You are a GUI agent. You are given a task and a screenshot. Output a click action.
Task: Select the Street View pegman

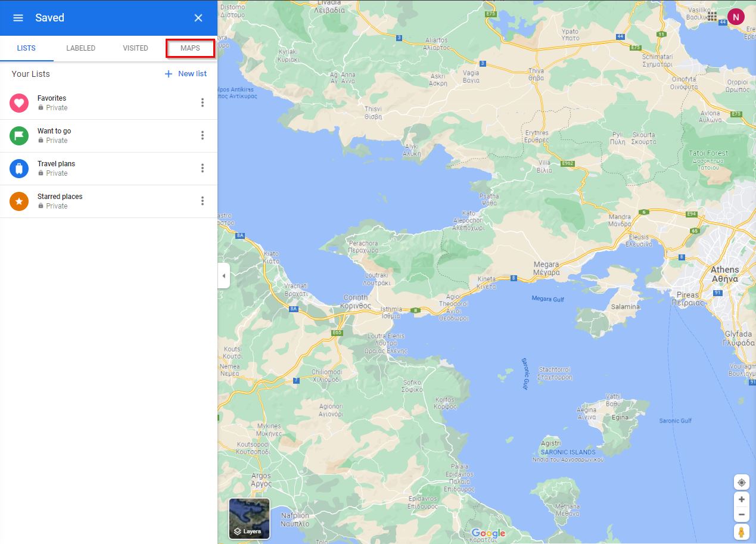(742, 531)
